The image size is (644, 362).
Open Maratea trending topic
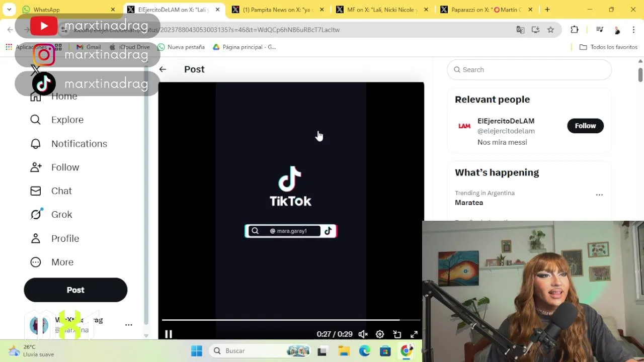click(469, 203)
